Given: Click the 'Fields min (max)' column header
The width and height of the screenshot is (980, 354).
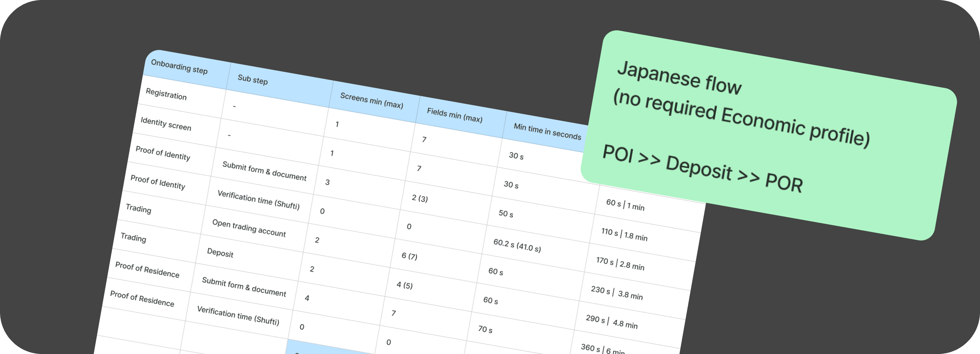Looking at the screenshot, I should click(455, 115).
